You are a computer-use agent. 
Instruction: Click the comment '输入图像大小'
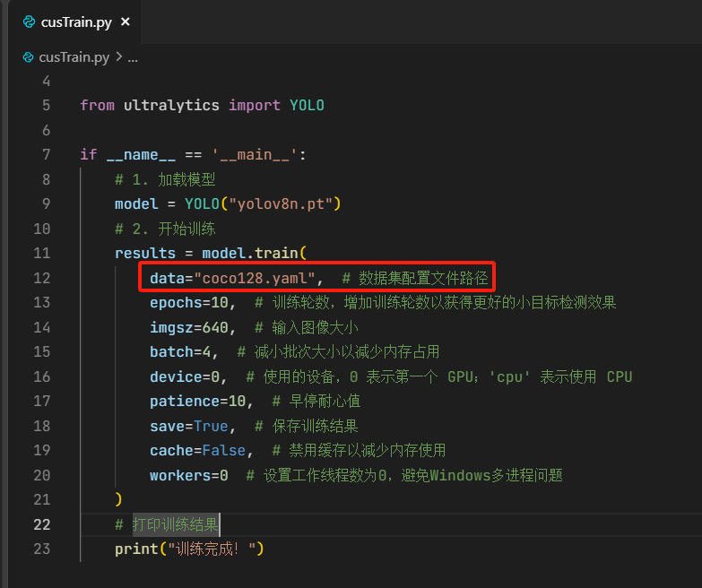315,327
